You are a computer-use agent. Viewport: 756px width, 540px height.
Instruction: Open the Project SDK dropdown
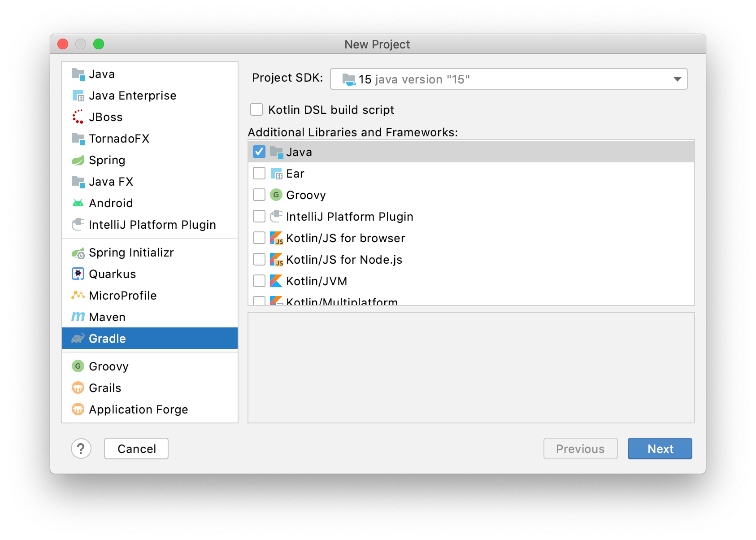pos(508,79)
